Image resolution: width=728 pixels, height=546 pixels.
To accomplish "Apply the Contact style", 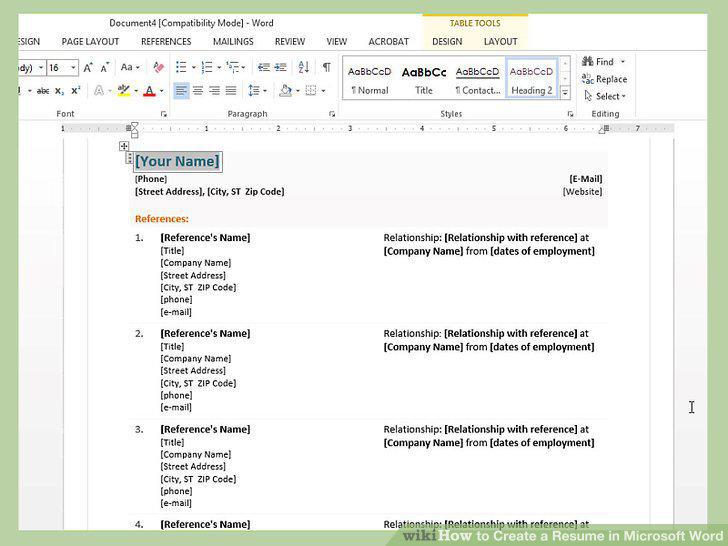I will pyautogui.click(x=478, y=79).
